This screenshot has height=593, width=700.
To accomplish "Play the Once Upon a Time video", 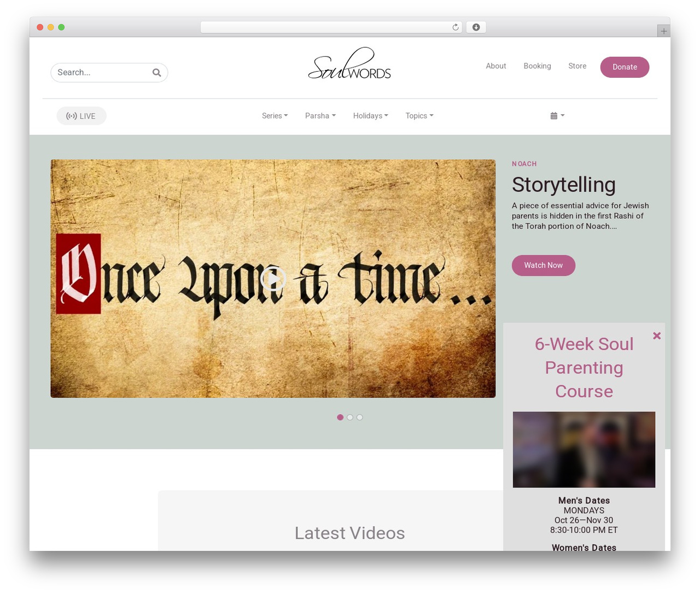I will pyautogui.click(x=273, y=279).
